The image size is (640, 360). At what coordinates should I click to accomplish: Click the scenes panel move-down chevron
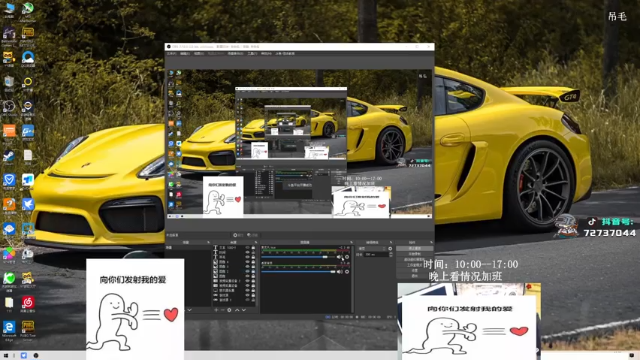tap(189, 310)
